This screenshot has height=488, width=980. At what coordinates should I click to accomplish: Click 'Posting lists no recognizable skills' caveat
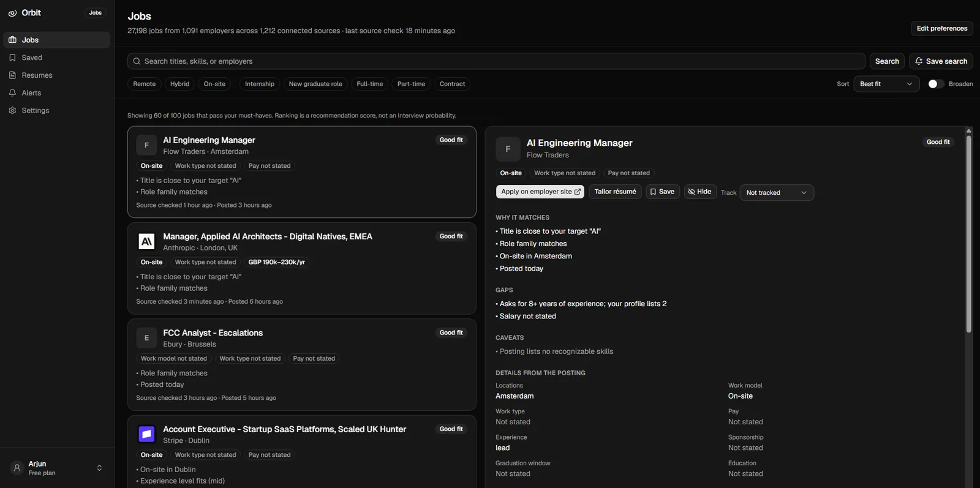pyautogui.click(x=556, y=351)
